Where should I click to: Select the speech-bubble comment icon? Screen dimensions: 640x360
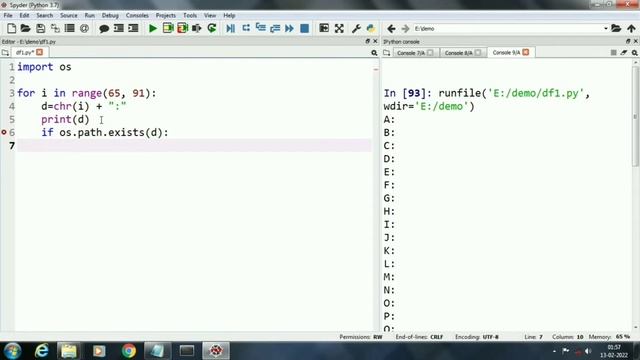tap(104, 28)
